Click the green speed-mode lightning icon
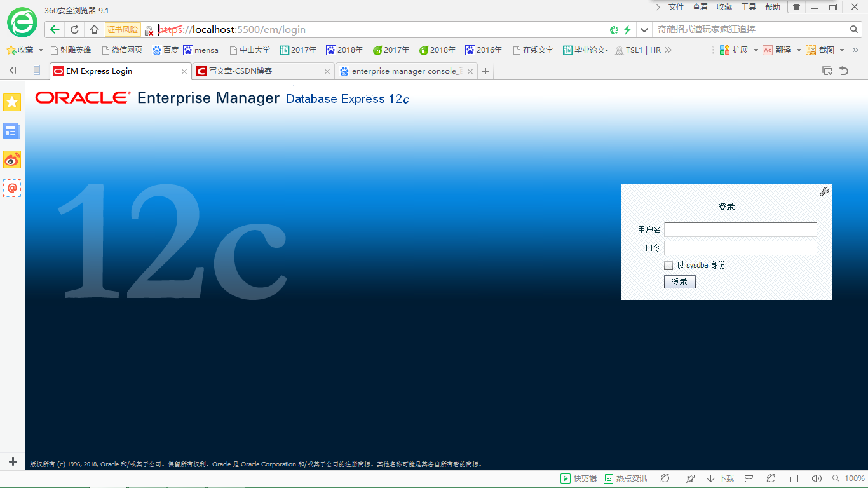The height and width of the screenshot is (488, 868). [x=627, y=30]
